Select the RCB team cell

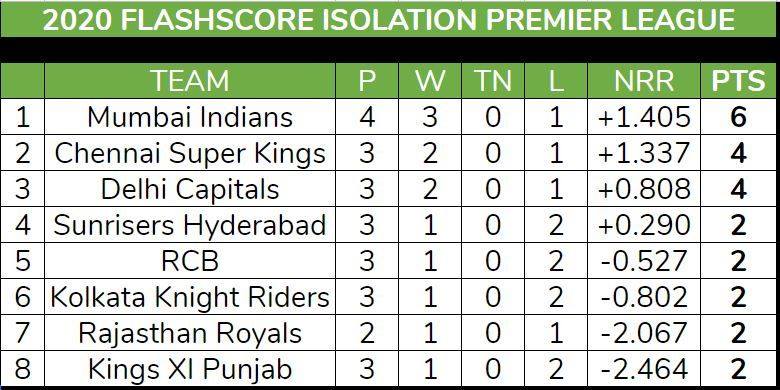pos(190,261)
